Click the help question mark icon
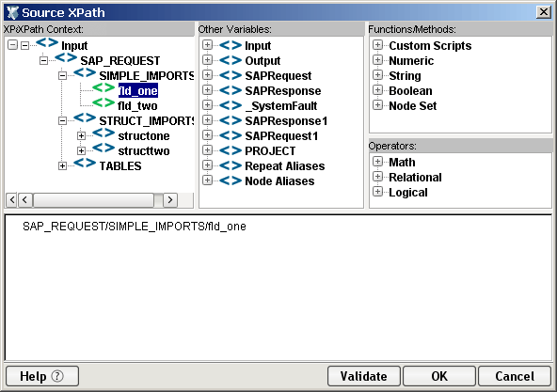Screen dimensions: 557x392 57,376
